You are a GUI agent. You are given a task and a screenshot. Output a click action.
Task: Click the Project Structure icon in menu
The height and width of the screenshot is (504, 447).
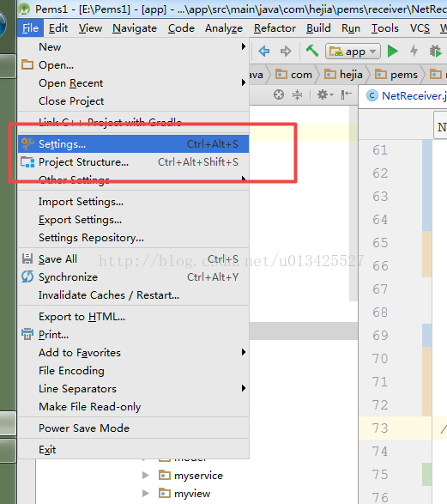tap(27, 162)
